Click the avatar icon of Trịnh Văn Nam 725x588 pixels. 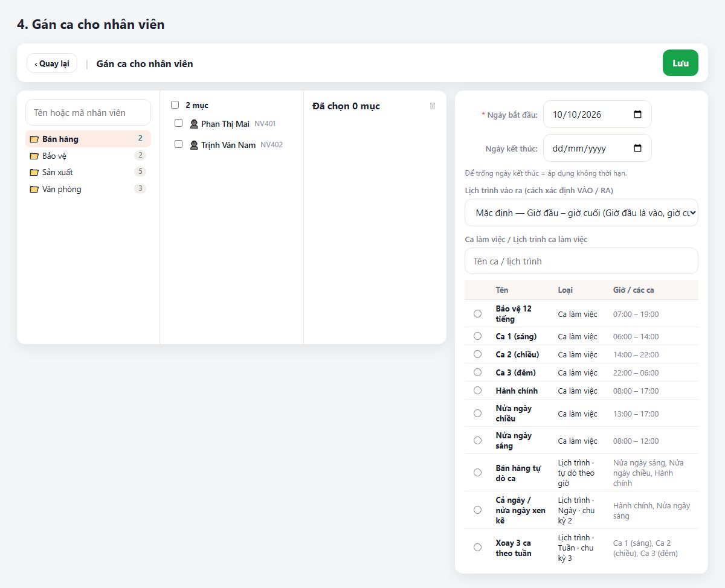194,145
